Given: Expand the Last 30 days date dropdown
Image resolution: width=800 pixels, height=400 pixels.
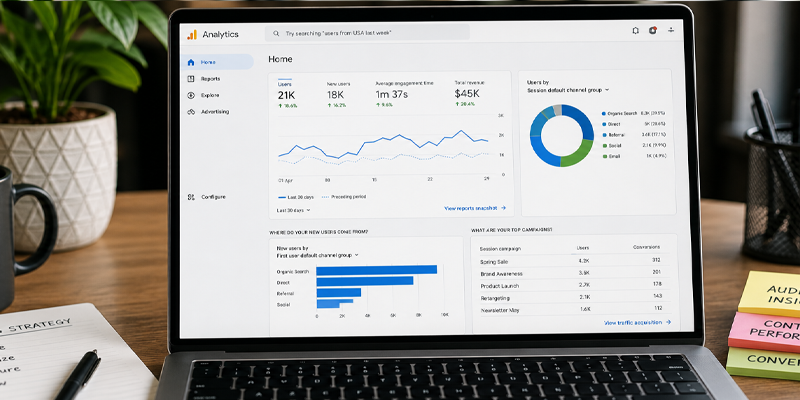Looking at the screenshot, I should tap(294, 210).
